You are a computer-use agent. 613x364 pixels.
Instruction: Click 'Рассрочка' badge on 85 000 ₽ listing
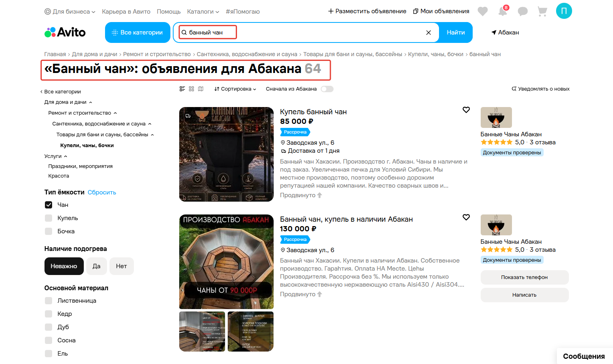pos(295,132)
